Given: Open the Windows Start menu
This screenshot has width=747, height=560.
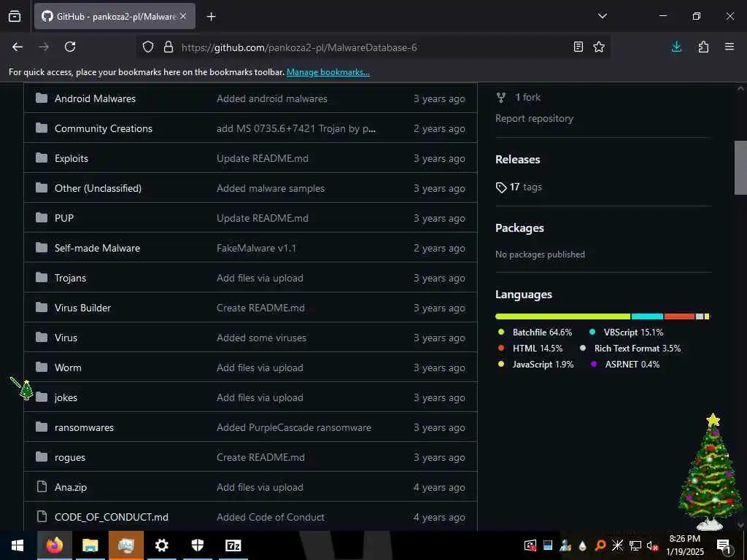Looking at the screenshot, I should point(18,545).
